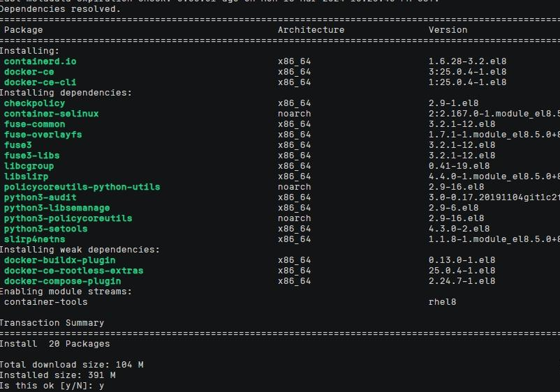The width and height of the screenshot is (560, 392).
Task: Select the fuse-overlayfs package name
Action: tap(43, 135)
